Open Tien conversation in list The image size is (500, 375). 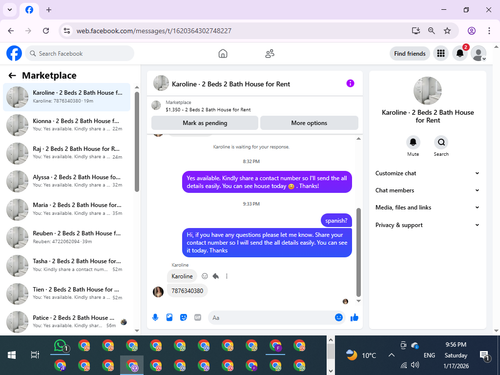point(67,293)
